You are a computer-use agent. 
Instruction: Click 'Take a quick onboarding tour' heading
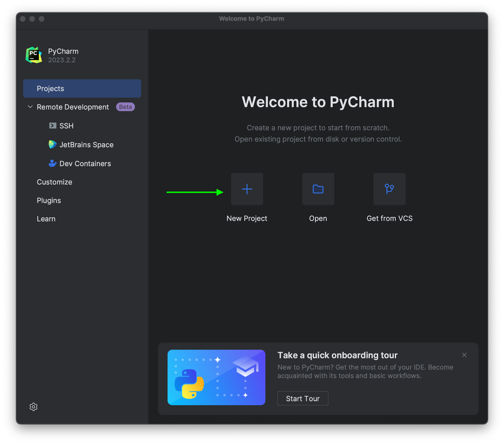pyautogui.click(x=337, y=355)
